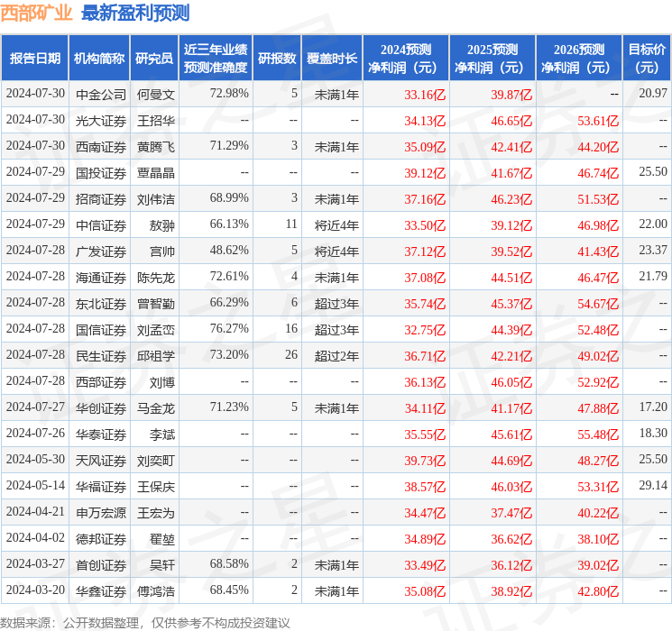Select the 中金公司 institution cell
Image resolution: width=672 pixels, height=631 pixels.
(x=101, y=95)
